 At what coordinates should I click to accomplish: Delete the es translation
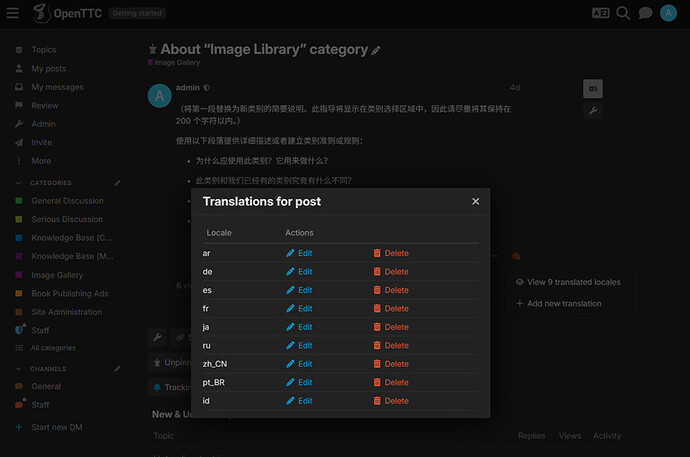point(391,290)
